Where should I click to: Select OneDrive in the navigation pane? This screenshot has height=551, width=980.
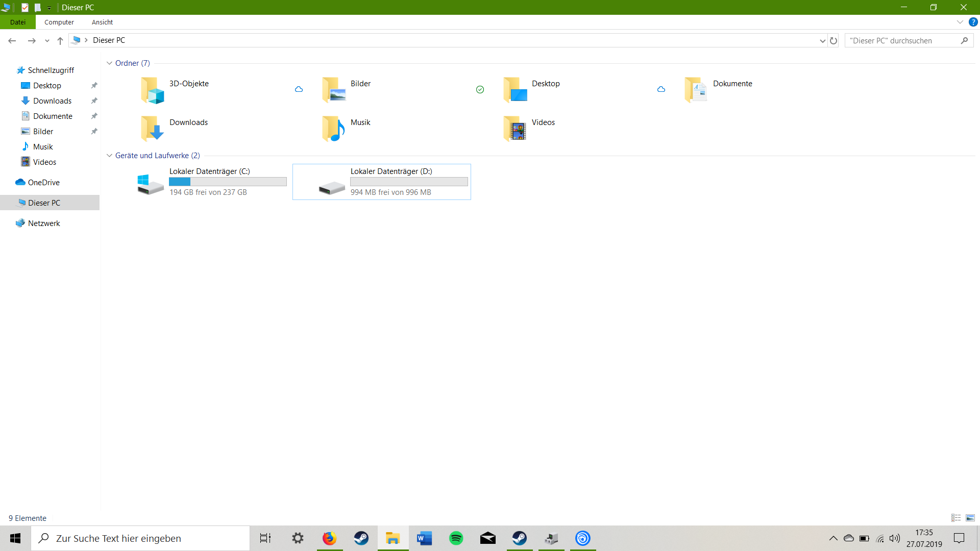tap(43, 182)
